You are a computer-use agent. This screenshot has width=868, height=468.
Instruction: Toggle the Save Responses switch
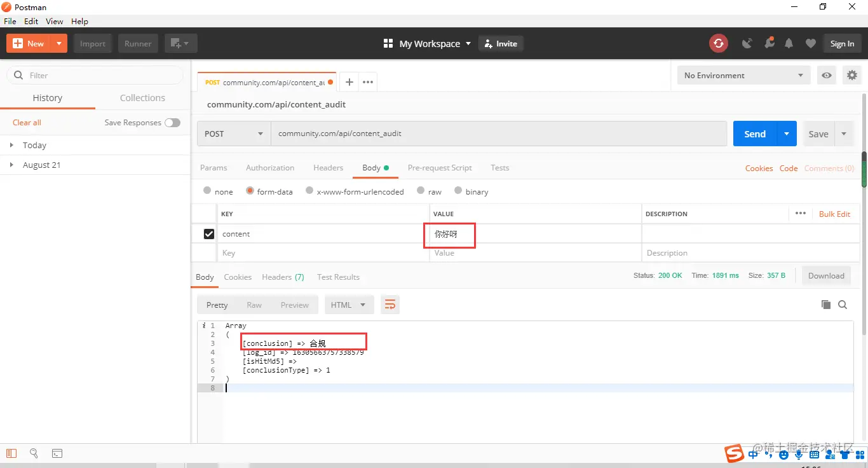[172, 123]
